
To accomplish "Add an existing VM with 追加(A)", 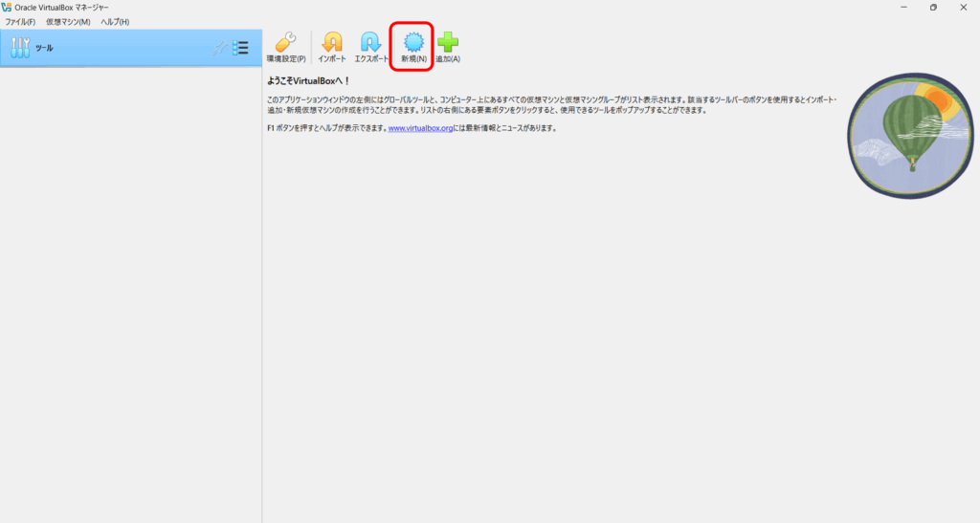I will pos(448,47).
